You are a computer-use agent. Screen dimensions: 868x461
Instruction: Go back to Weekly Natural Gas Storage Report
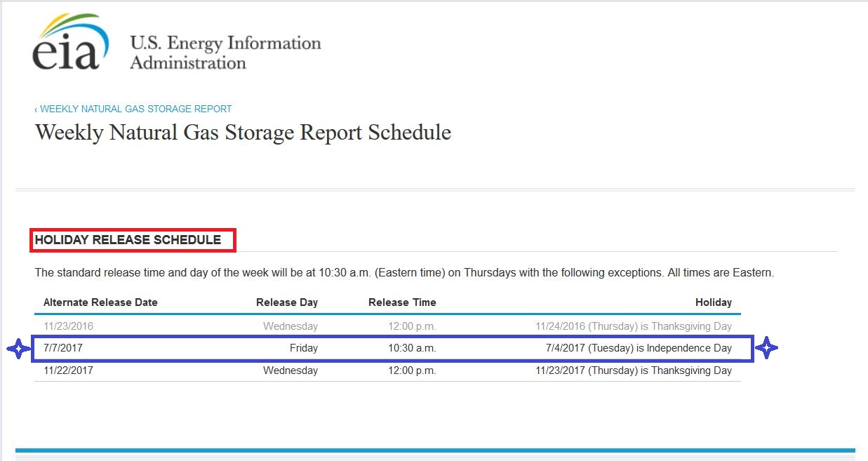[x=133, y=109]
